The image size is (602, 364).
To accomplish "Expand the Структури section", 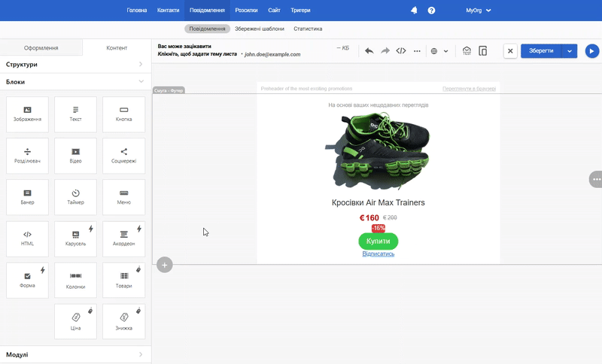I will 76,65.
